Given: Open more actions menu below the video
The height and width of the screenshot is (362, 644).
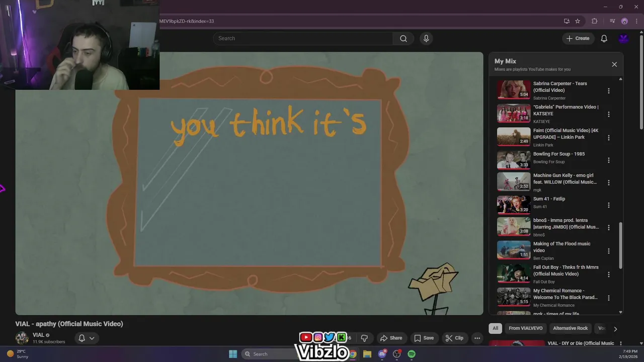Looking at the screenshot, I should coord(477,338).
